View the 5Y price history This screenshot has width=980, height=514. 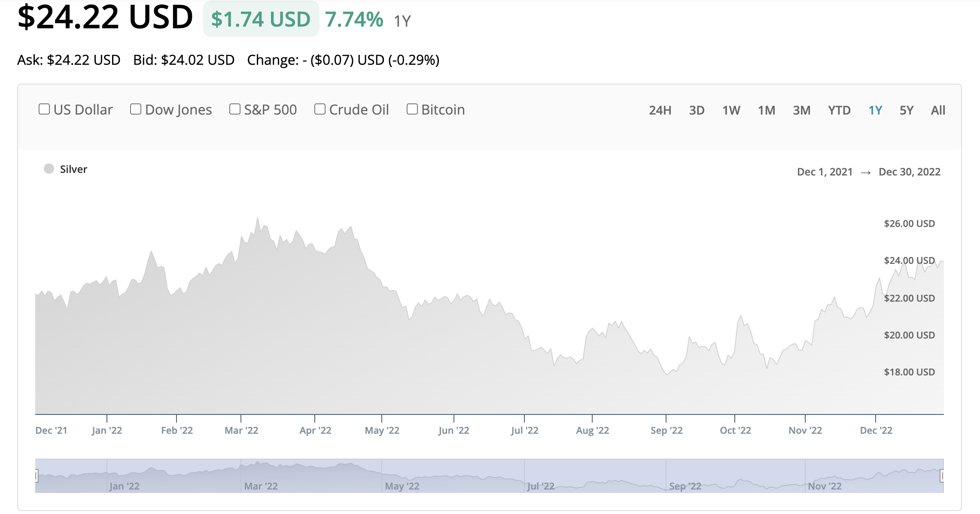(x=907, y=110)
